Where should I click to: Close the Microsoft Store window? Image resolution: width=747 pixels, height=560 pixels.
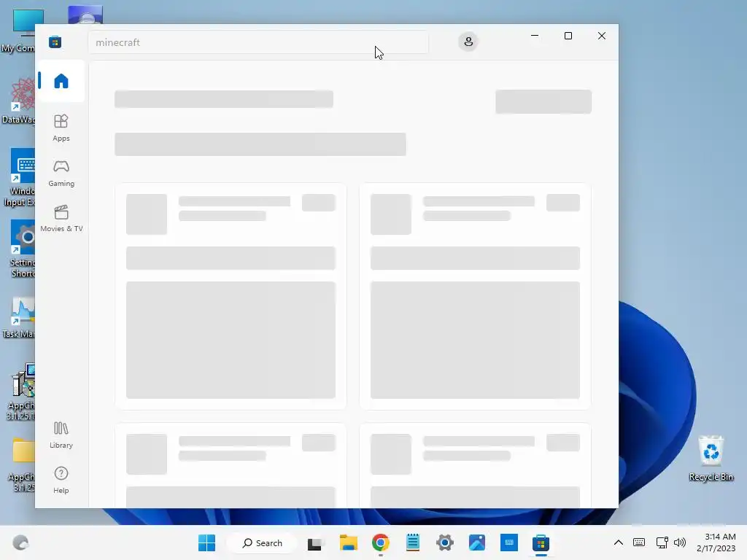pyautogui.click(x=602, y=36)
